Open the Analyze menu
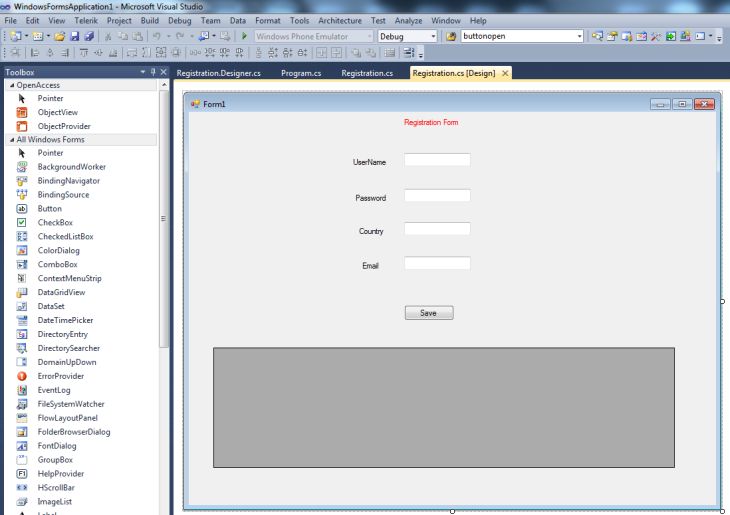This screenshot has width=730, height=515. [408, 20]
